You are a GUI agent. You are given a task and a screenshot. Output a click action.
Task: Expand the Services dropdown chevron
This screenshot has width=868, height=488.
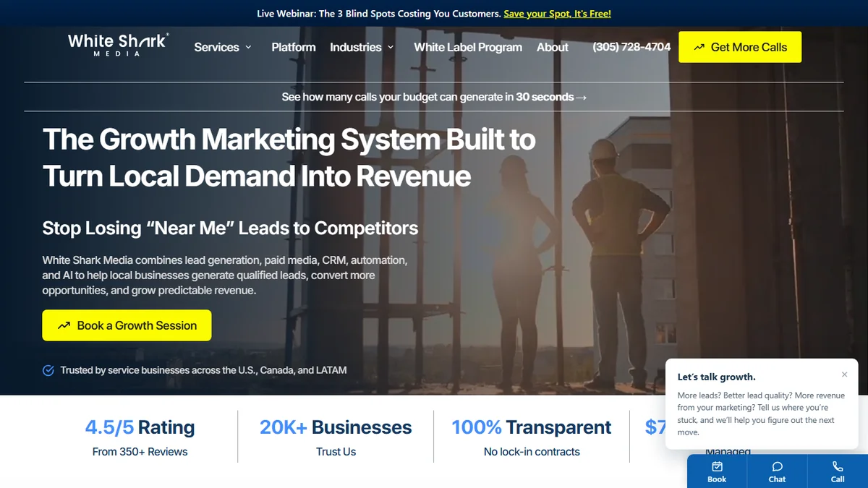(x=248, y=47)
